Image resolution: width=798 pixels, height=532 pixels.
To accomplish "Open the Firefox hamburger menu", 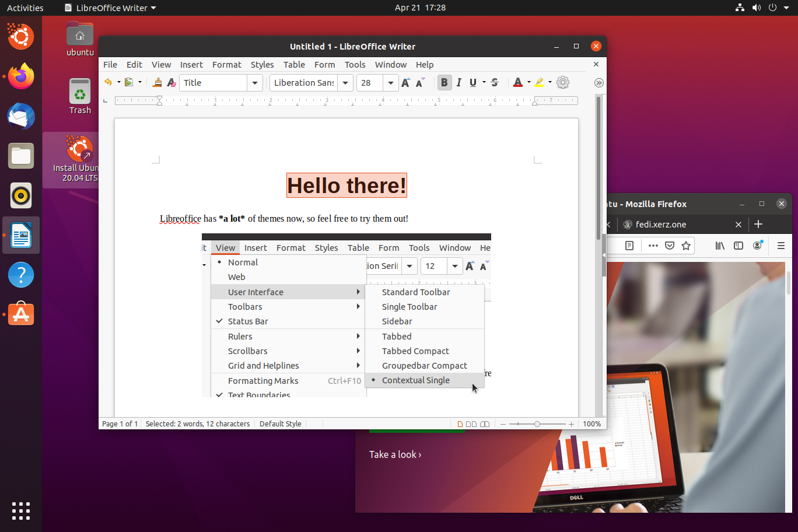I will click(x=780, y=246).
